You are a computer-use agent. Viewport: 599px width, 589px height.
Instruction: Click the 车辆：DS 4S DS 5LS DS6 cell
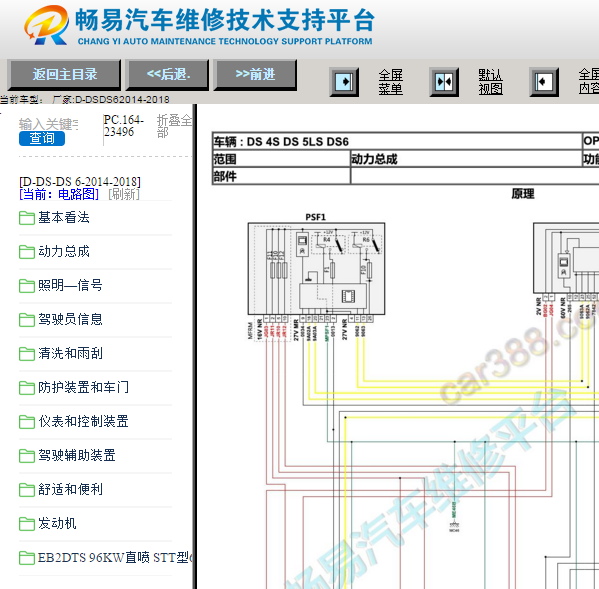coord(397,141)
